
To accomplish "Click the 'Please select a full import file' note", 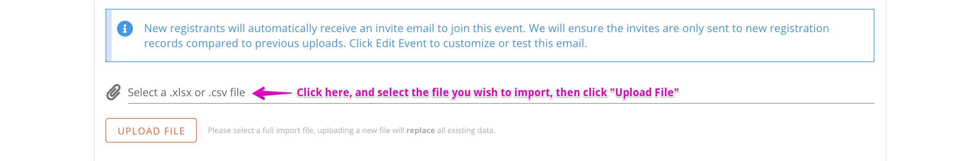I will click(x=351, y=131).
